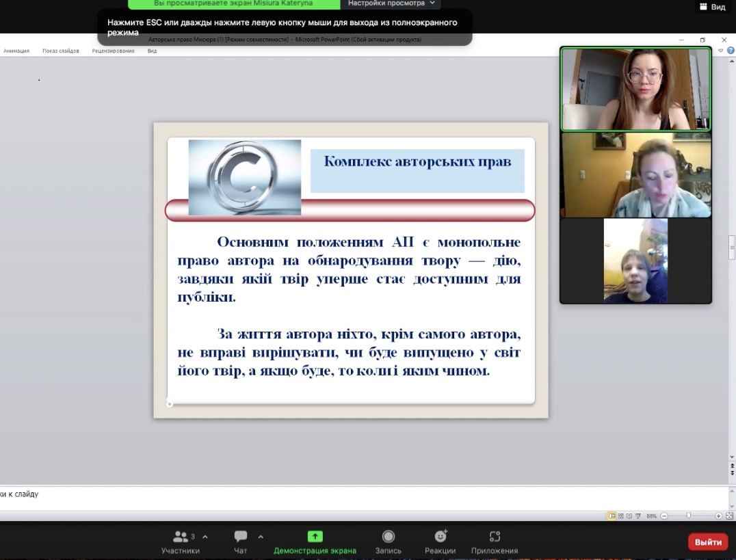736x560 pixels.
Task: Open the Приложения apps panel
Action: pos(494,542)
